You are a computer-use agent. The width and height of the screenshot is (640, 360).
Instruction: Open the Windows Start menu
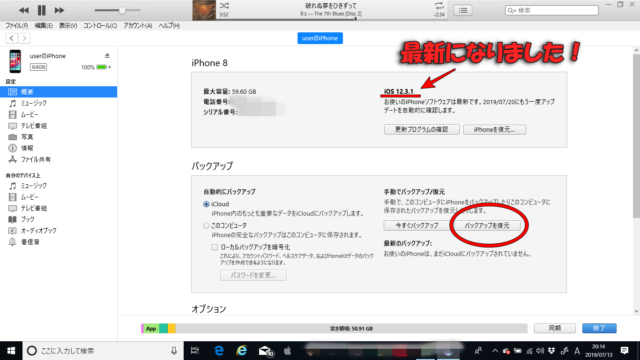tap(11, 351)
